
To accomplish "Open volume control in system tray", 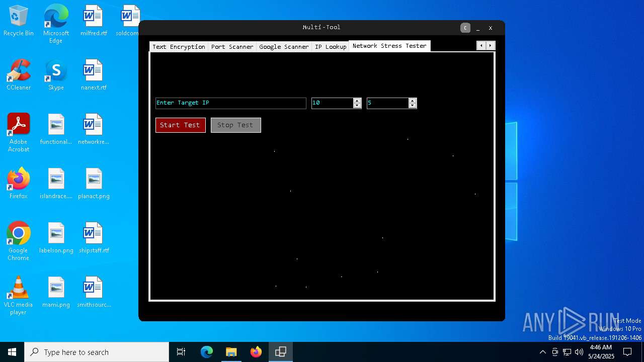I will point(579,352).
